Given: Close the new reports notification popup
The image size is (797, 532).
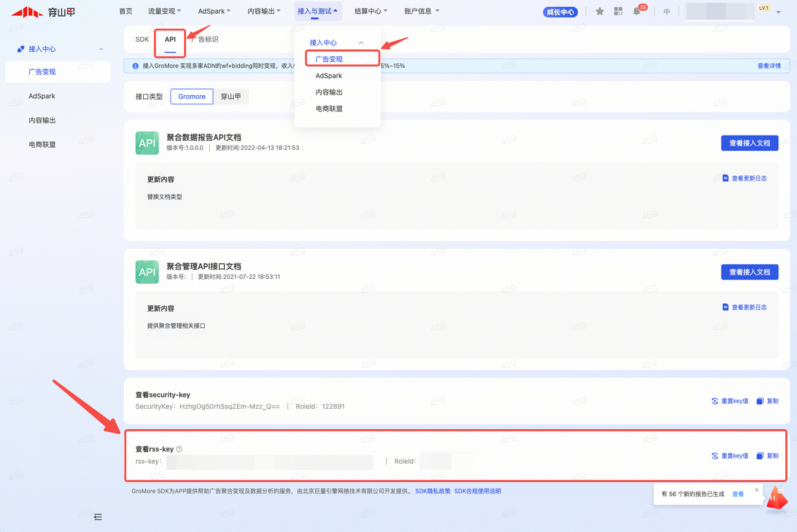Looking at the screenshot, I should pos(757,490).
